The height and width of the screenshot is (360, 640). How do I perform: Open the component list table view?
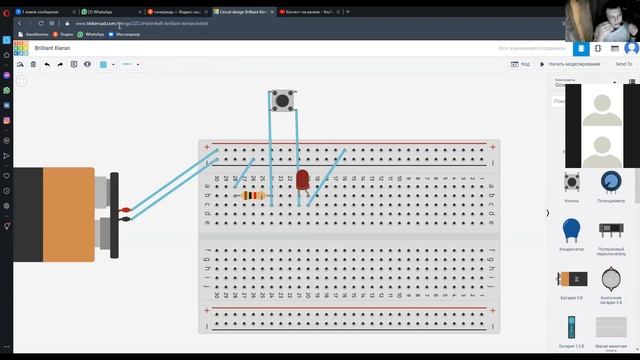(615, 49)
